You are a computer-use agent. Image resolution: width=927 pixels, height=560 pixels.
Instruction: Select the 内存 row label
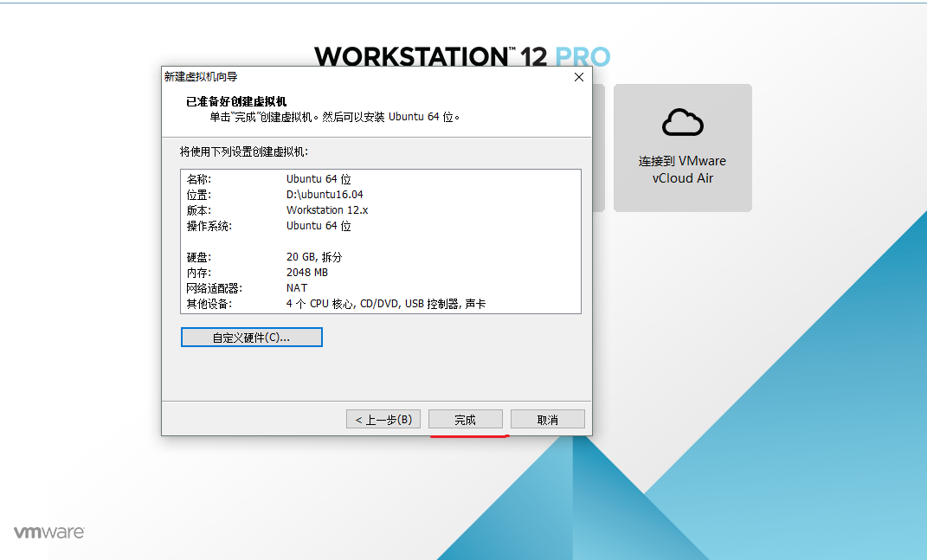point(199,273)
